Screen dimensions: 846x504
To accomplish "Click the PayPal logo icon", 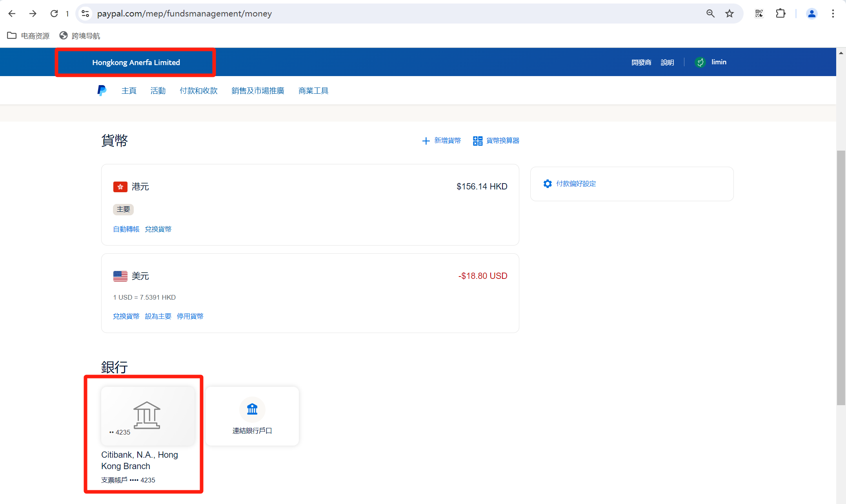I will click(x=102, y=91).
